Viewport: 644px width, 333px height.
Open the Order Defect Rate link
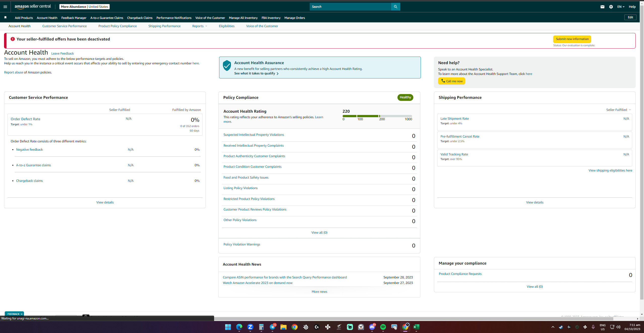point(25,119)
